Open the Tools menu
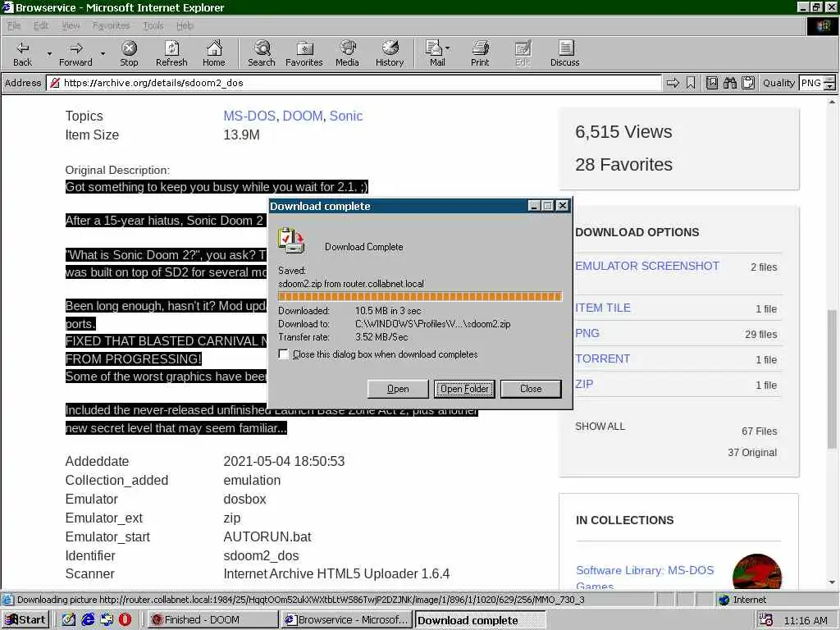This screenshot has width=840, height=630. (x=153, y=25)
